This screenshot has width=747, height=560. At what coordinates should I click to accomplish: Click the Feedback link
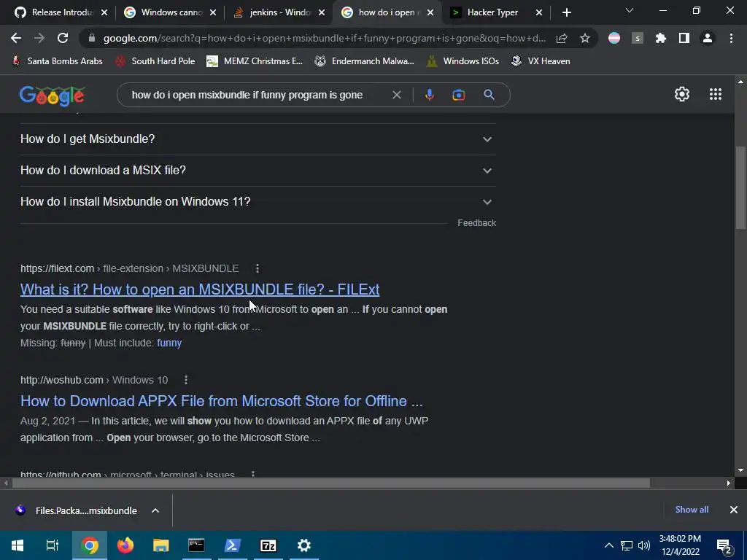[476, 223]
